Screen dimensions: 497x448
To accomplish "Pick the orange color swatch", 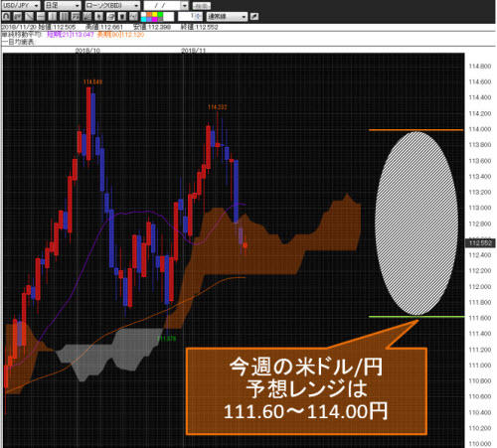I will (149, 14).
